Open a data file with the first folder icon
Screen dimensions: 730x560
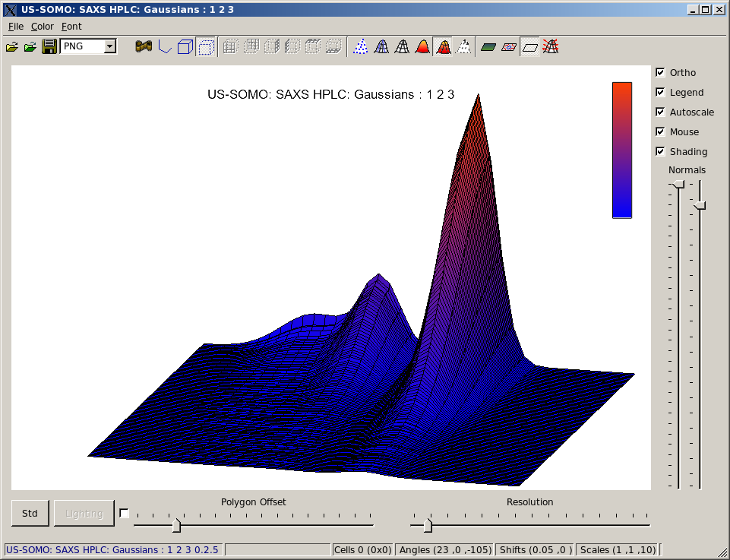pos(12,46)
